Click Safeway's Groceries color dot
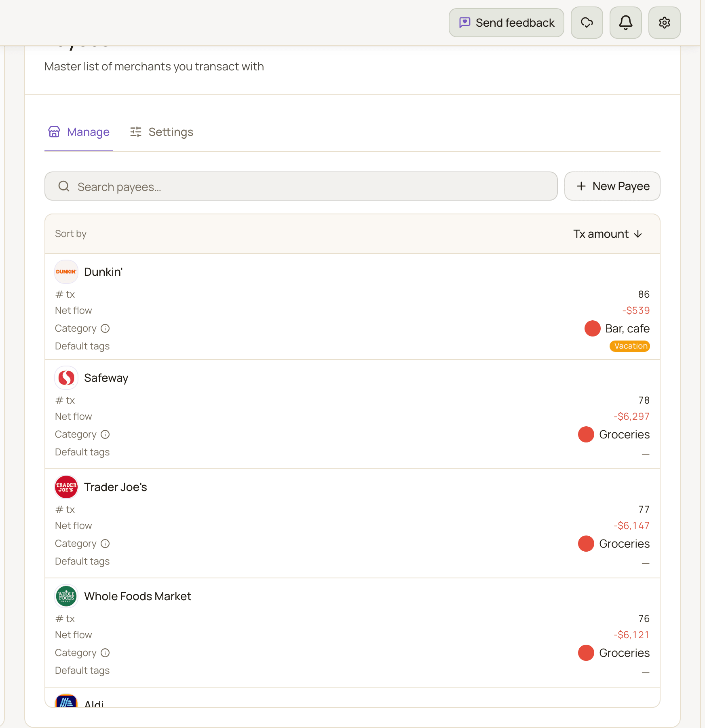This screenshot has height=728, width=705. [x=586, y=434]
